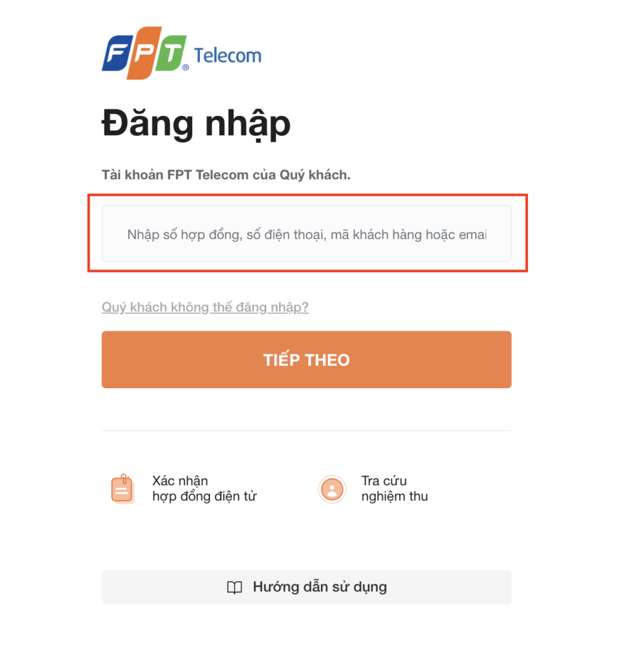Open the Hướng dẫn sử dụng guide button
Image resolution: width=644 pixels, height=660 pixels.
pos(306,587)
